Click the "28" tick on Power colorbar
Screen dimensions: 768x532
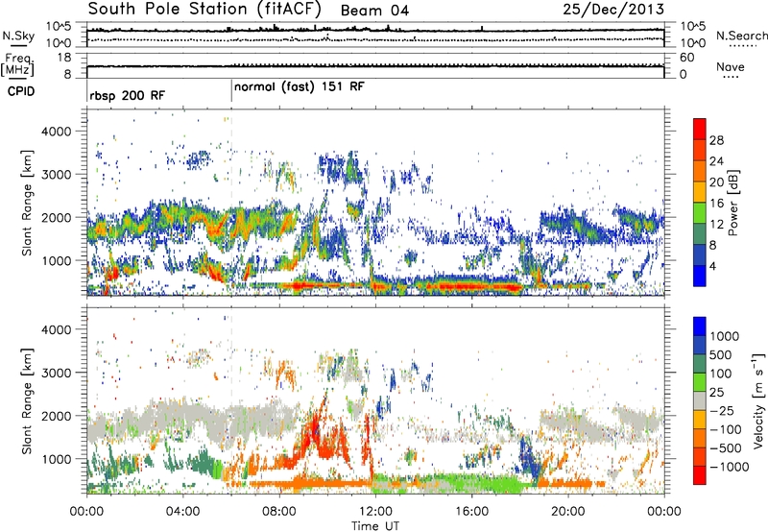coord(716,140)
